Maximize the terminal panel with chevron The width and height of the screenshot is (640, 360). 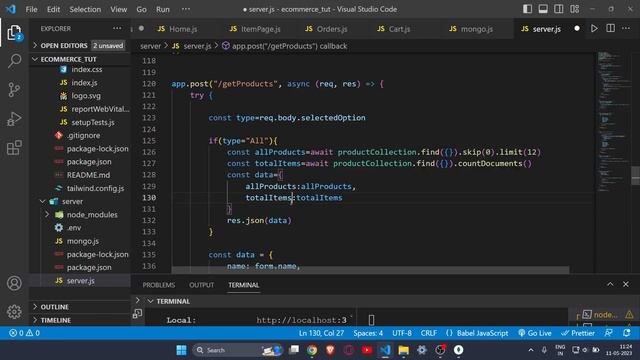610,284
